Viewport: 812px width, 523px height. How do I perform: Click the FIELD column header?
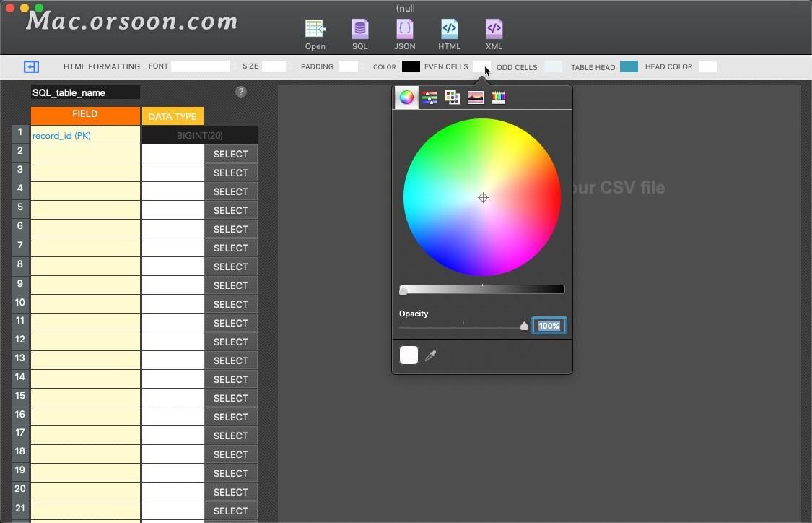(x=85, y=115)
